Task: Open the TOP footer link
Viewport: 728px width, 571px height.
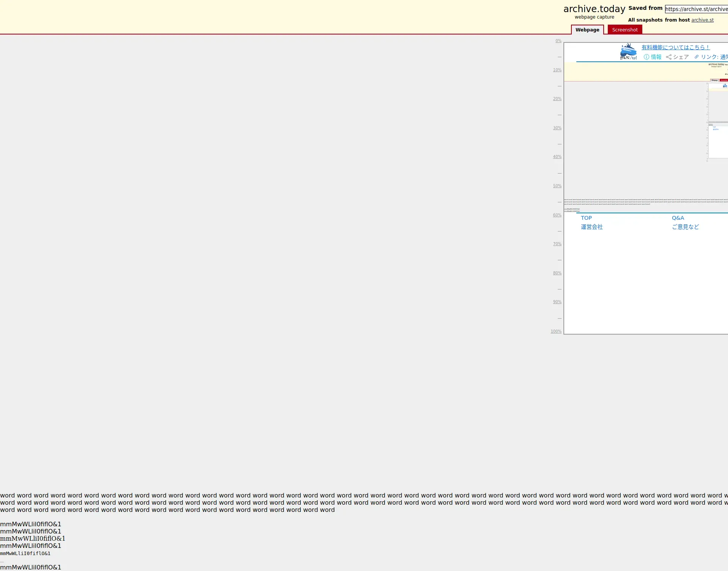Action: [x=586, y=218]
